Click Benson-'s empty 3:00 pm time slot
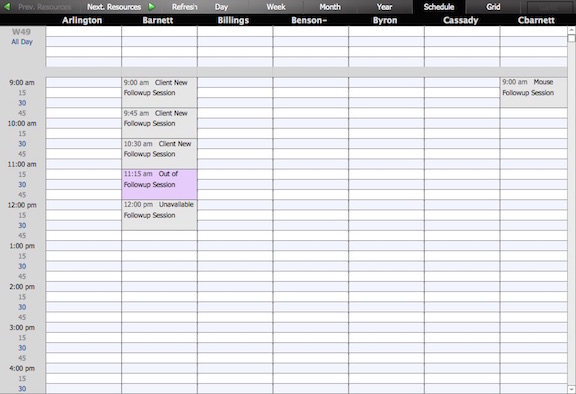The image size is (576, 394). tap(311, 327)
